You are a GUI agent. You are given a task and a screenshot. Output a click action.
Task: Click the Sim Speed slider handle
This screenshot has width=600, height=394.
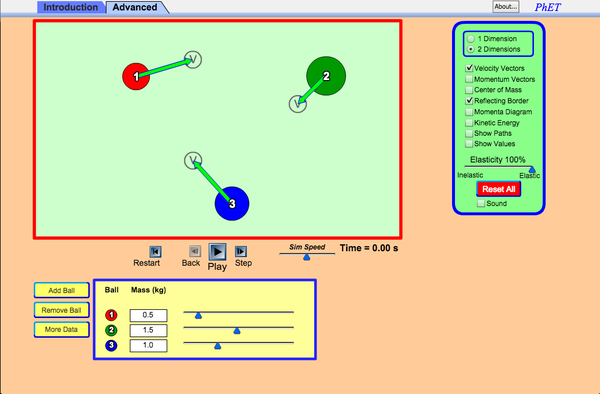(x=307, y=257)
